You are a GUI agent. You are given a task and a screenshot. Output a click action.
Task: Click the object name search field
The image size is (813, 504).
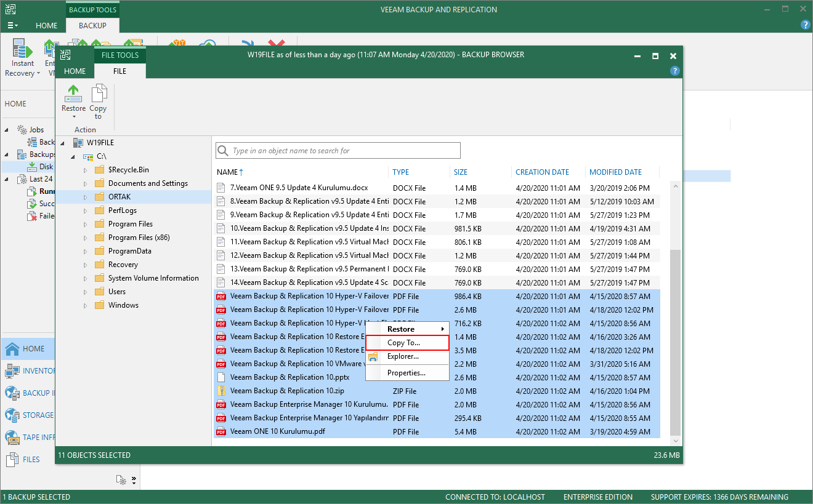click(x=338, y=151)
